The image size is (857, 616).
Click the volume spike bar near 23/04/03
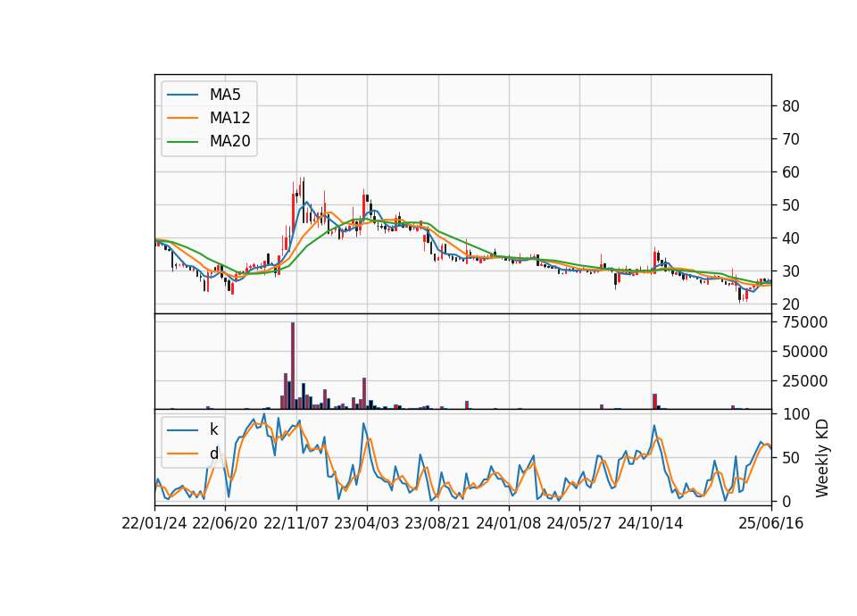click(x=364, y=393)
